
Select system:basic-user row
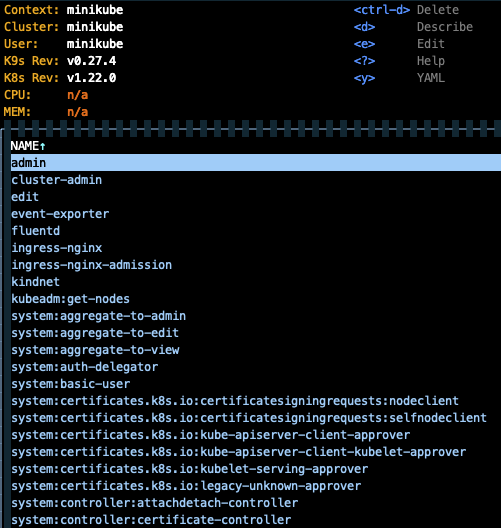point(256,384)
